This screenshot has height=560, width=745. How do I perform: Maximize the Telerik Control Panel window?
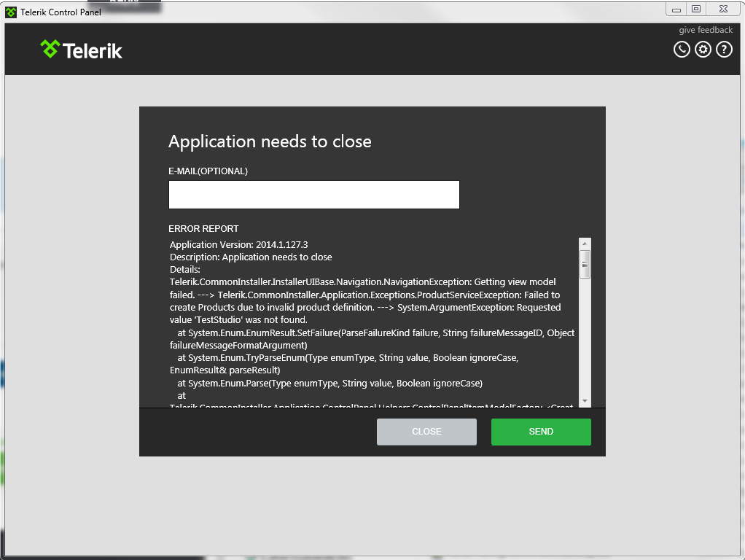coord(696,9)
